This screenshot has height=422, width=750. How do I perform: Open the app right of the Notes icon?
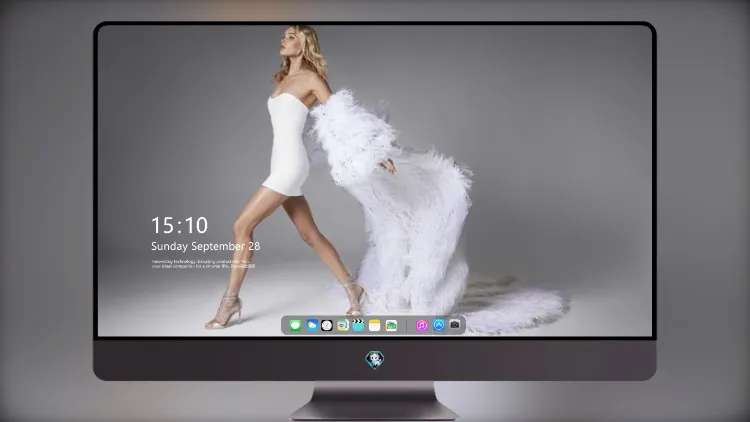[391, 326]
